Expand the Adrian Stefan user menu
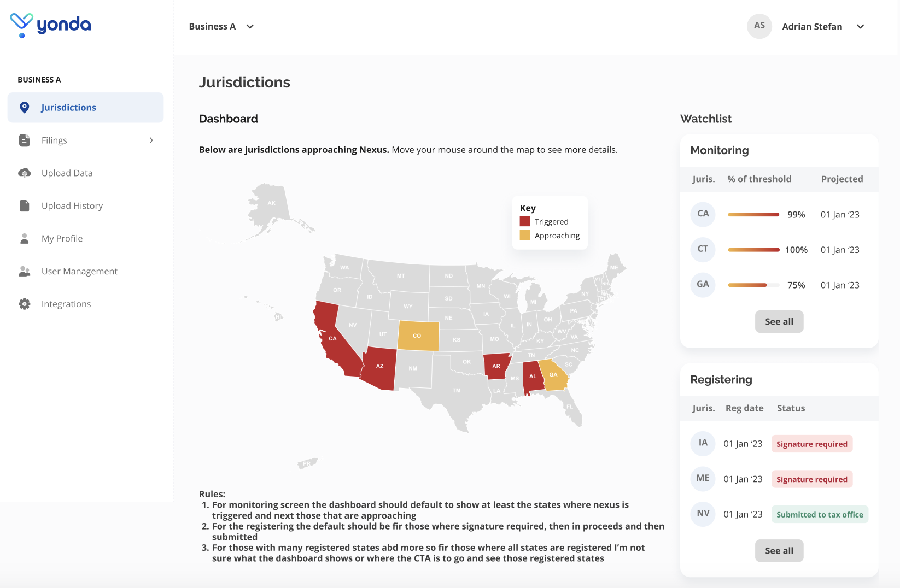900x588 pixels. [x=860, y=27]
